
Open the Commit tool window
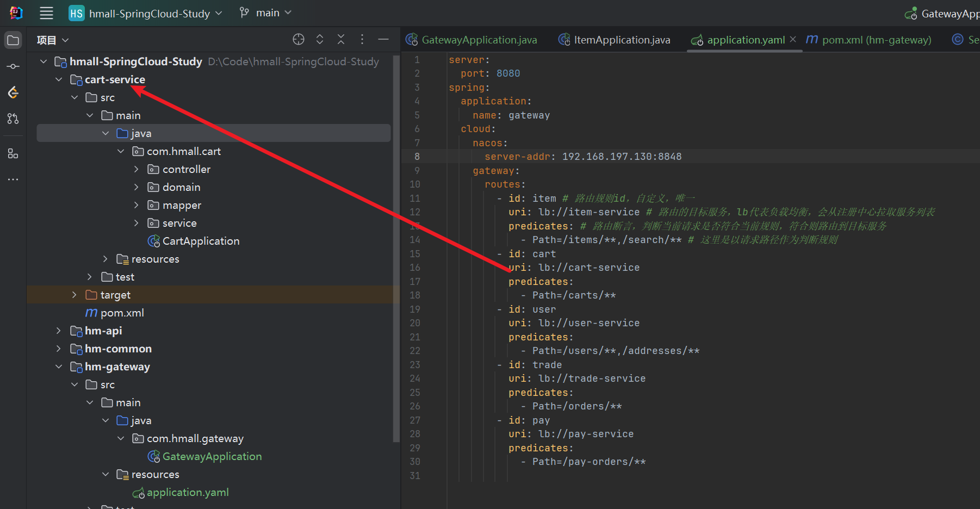13,66
